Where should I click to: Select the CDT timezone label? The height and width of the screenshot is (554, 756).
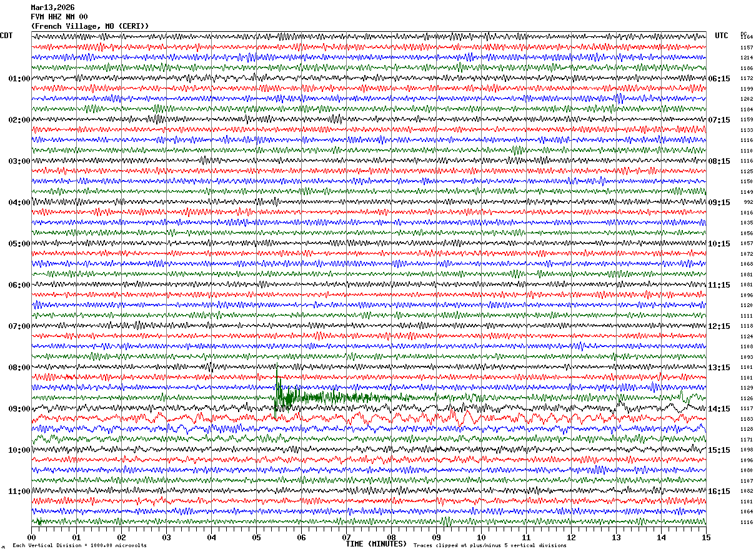point(6,36)
